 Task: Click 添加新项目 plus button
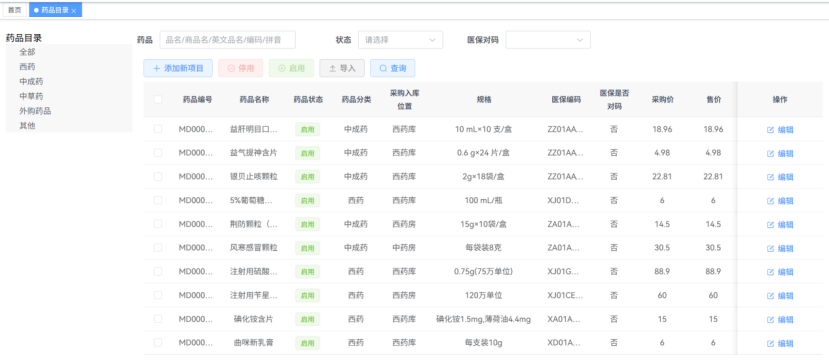point(178,68)
